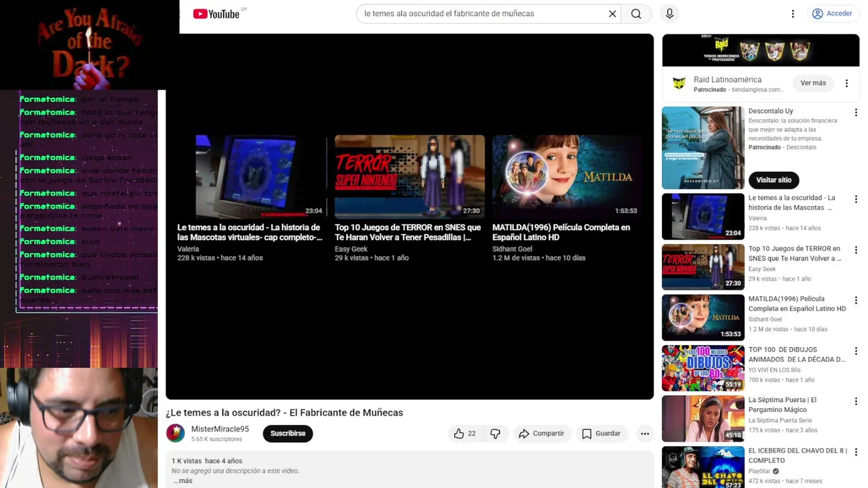Click sidebar channel PlayStar
868x488 pixels.
(759, 471)
